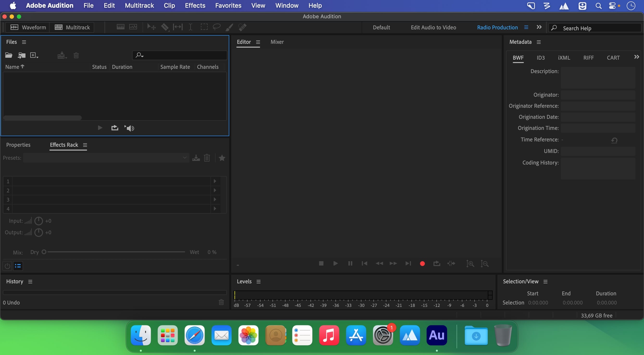Image resolution: width=644 pixels, height=355 pixels.
Task: Select the Time Selection tool
Action: (191, 27)
